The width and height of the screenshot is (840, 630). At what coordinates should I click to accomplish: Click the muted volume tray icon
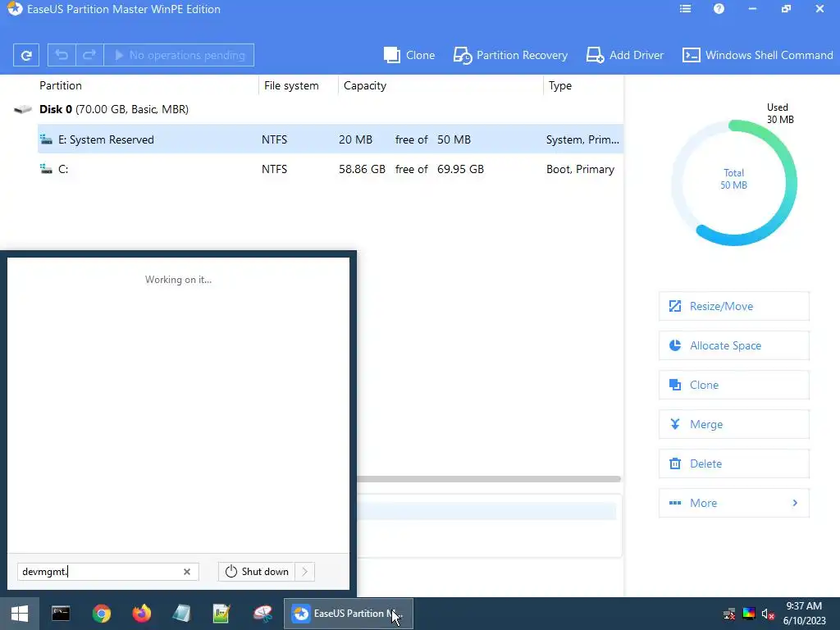click(x=768, y=614)
